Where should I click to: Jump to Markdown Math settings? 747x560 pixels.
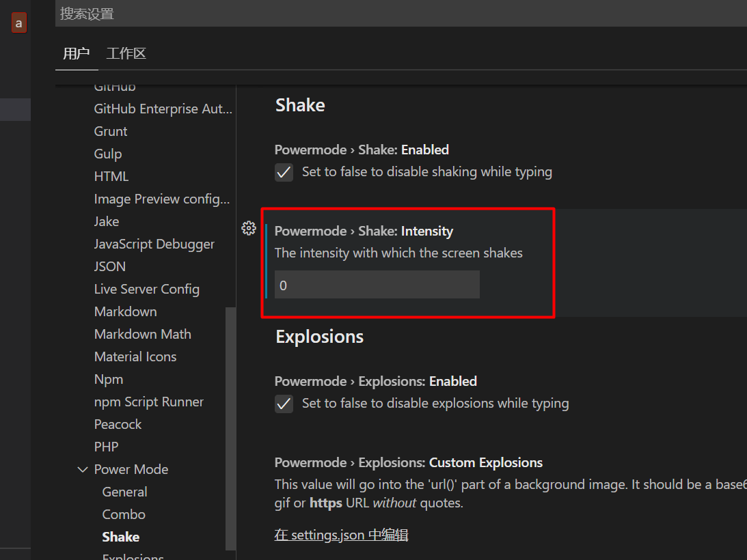click(x=143, y=334)
